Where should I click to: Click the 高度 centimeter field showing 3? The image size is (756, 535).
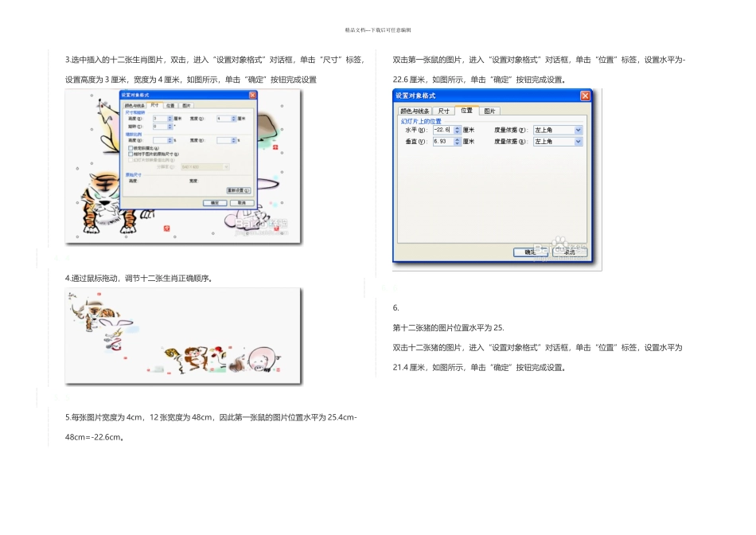(160, 119)
